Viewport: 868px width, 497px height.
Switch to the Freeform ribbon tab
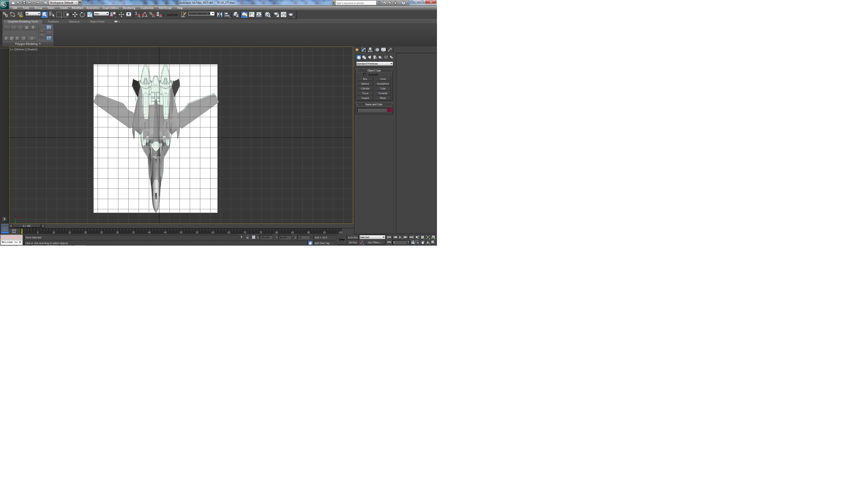53,22
